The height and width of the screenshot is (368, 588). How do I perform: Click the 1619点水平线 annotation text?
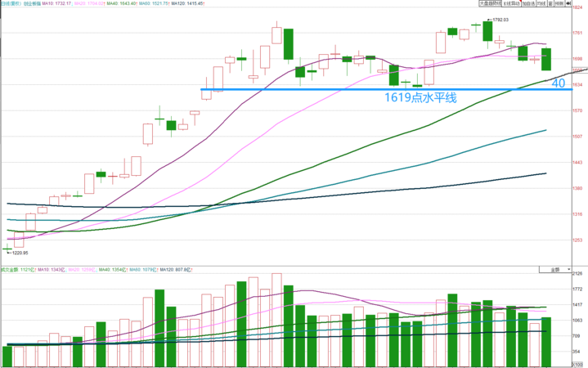point(420,97)
